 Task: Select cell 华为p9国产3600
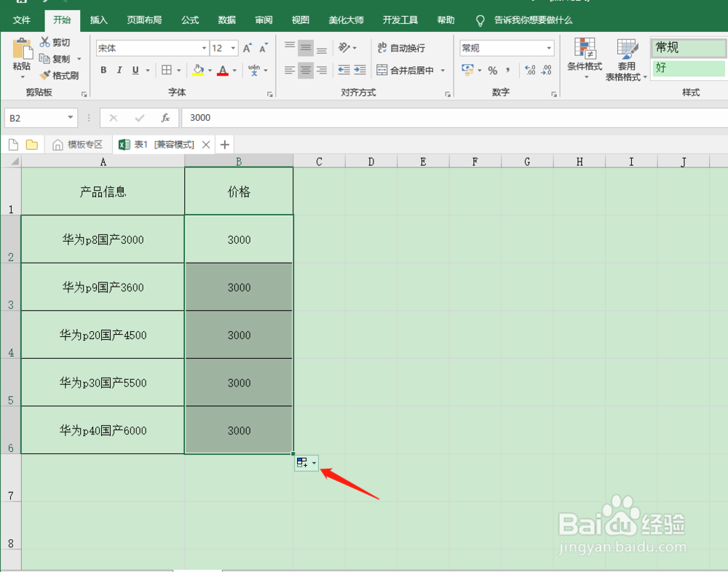(x=103, y=287)
